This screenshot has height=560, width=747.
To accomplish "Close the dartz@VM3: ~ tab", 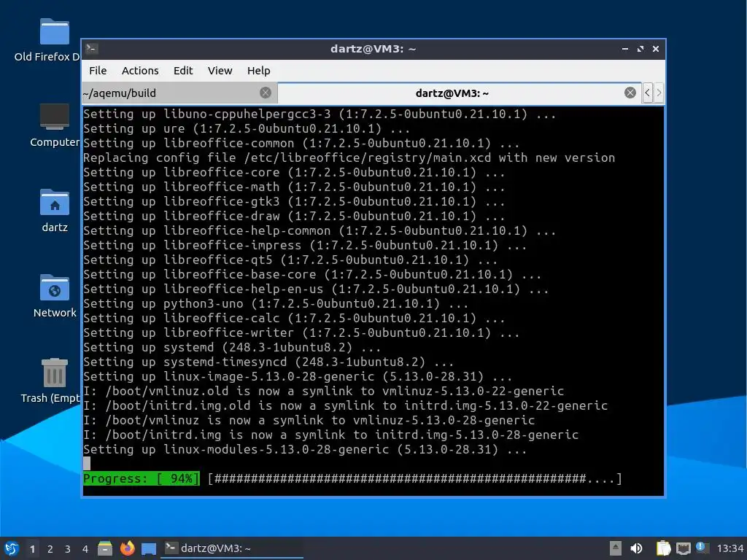I will [x=630, y=93].
